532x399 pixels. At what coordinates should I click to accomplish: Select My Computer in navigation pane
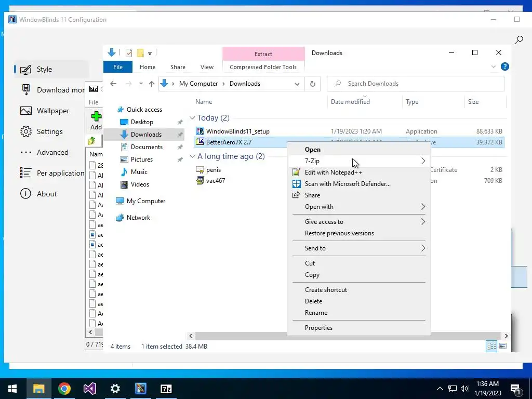[x=146, y=201]
